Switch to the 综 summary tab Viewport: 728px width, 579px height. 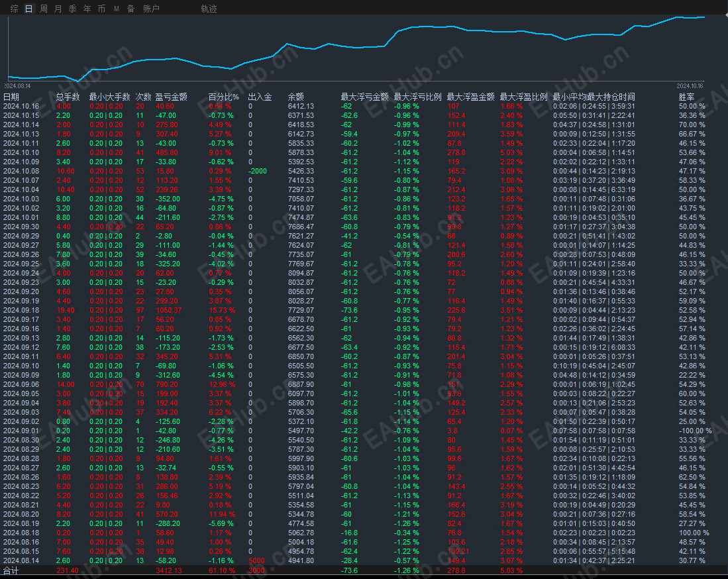[x=15, y=9]
